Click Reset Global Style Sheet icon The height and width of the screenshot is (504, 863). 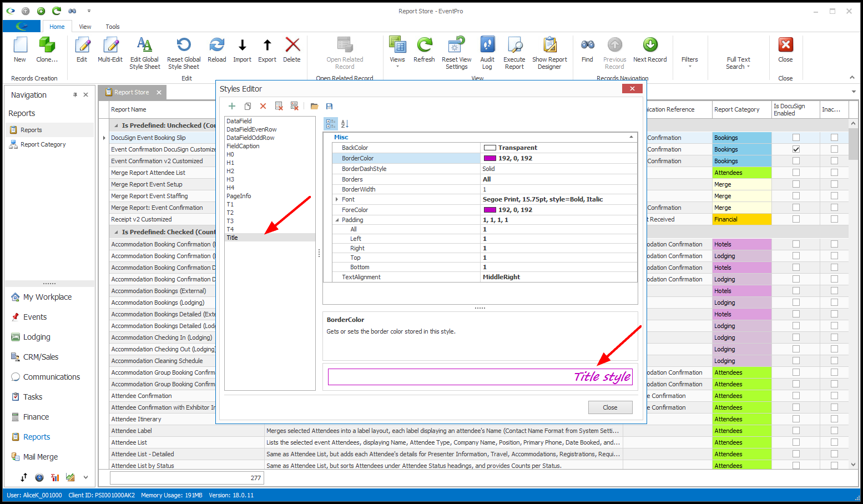184,45
